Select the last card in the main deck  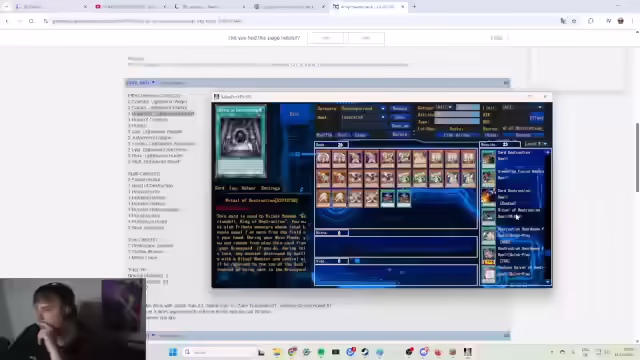(404, 199)
